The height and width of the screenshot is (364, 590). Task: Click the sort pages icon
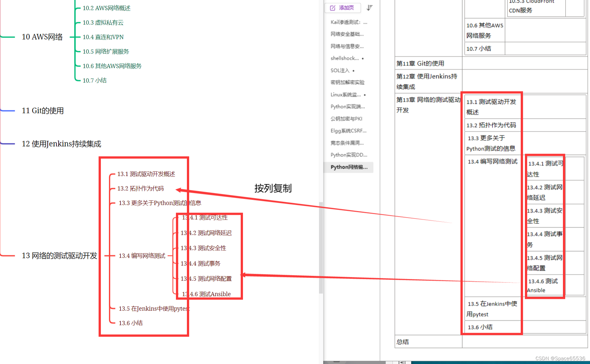click(x=370, y=8)
